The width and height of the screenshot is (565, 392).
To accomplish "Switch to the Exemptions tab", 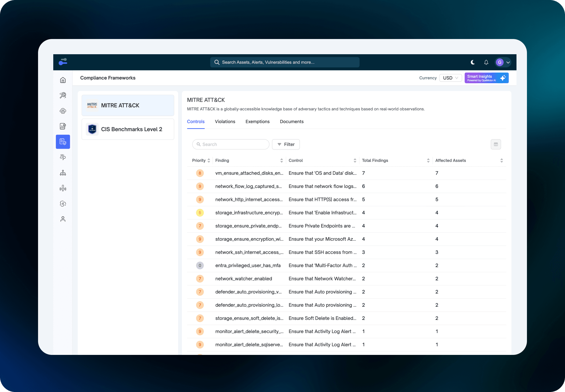I will (257, 122).
